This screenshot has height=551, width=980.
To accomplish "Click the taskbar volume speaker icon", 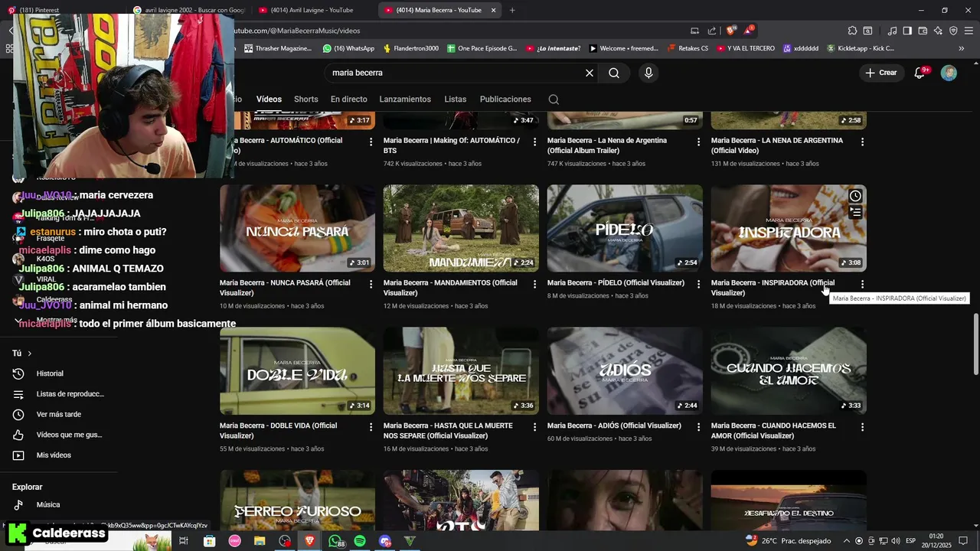I will 896,541.
